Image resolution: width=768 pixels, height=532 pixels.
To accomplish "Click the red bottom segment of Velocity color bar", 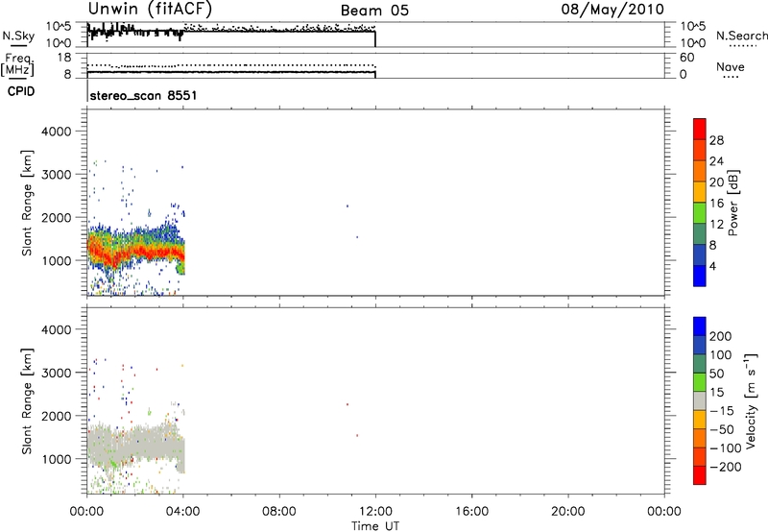I will (700, 475).
